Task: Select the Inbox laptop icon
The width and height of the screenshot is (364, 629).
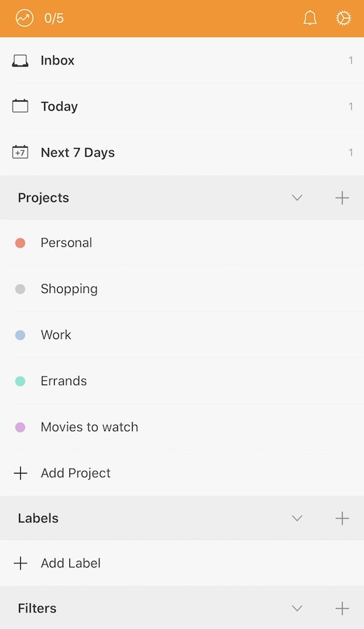Action: [x=20, y=60]
